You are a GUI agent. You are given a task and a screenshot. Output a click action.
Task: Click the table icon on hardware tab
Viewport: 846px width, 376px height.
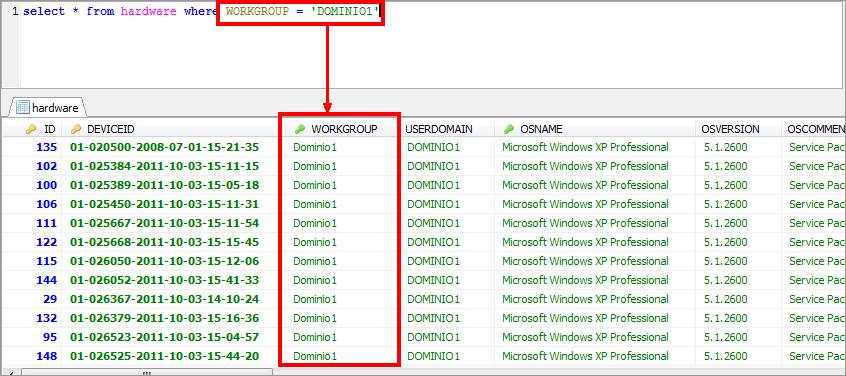tap(23, 107)
